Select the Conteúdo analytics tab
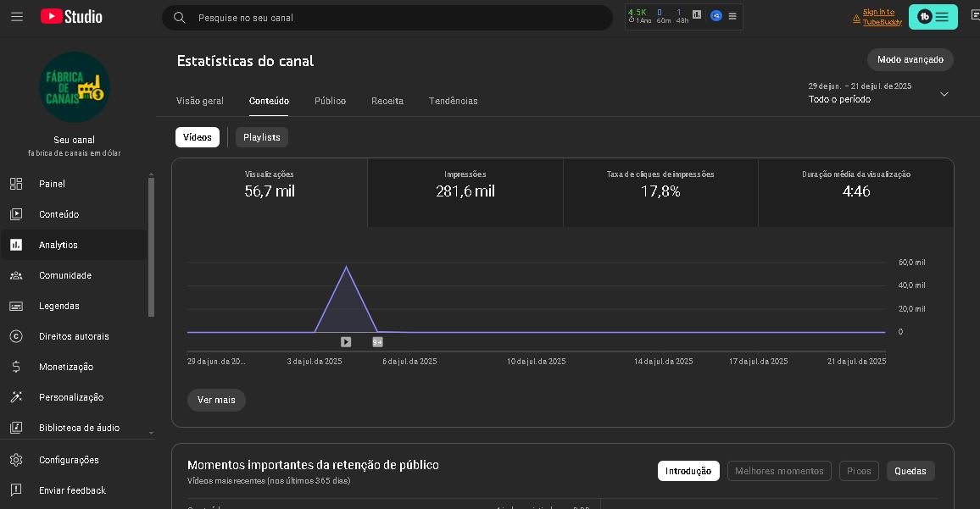This screenshot has width=980, height=509. 269,101
